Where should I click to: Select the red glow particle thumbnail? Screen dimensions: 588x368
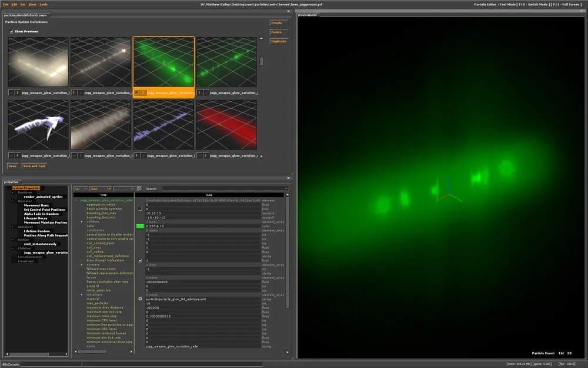pyautogui.click(x=226, y=125)
